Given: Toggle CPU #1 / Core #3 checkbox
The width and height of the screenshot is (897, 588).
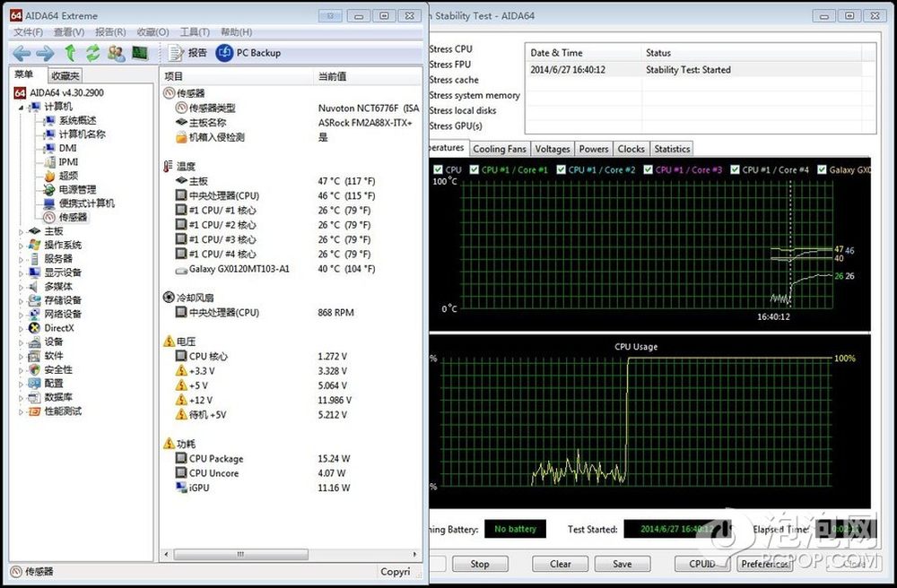Looking at the screenshot, I should (649, 169).
